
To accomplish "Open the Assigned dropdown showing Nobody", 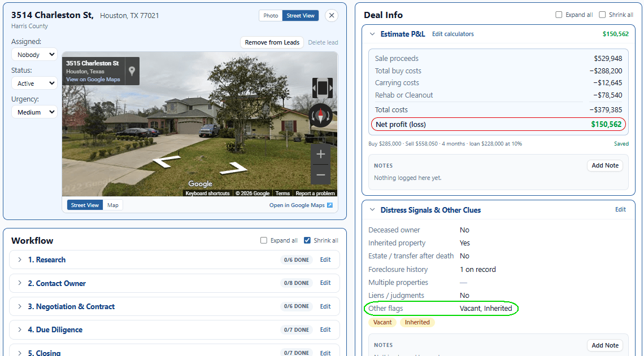I will (34, 55).
